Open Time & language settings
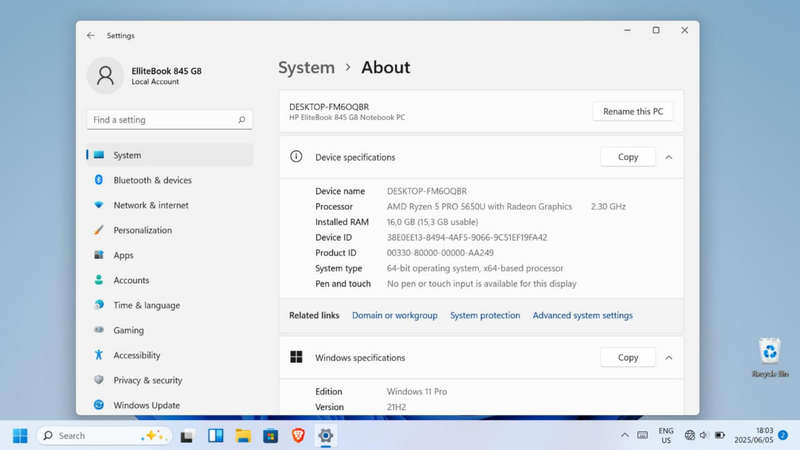This screenshot has height=450, width=800. 169,305
